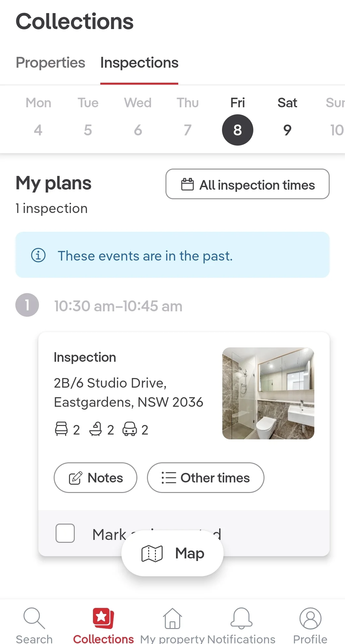Tick the Mark as inspected checkbox
345x644 pixels.
coord(65,533)
